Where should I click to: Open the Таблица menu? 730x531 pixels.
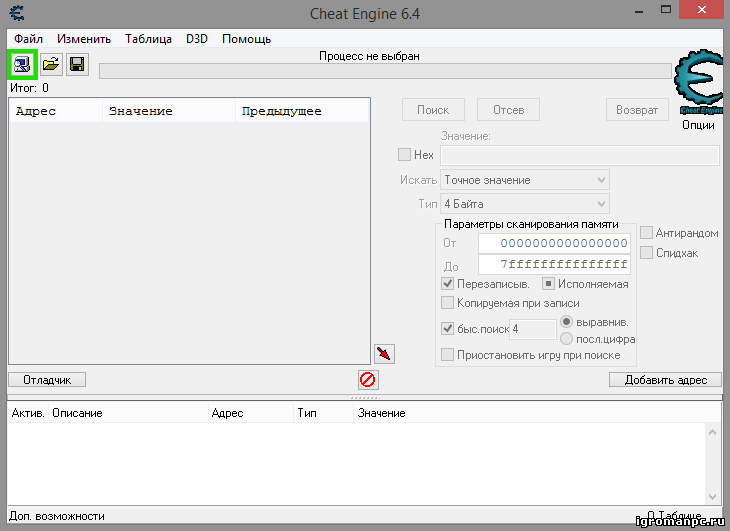149,39
